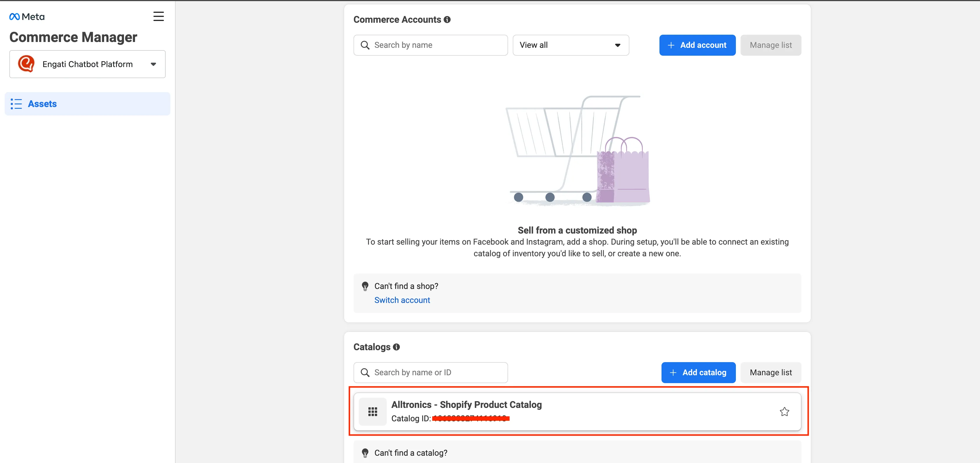Click the magnifier in Search by name
Viewport: 980px width, 463px height.
pos(365,45)
